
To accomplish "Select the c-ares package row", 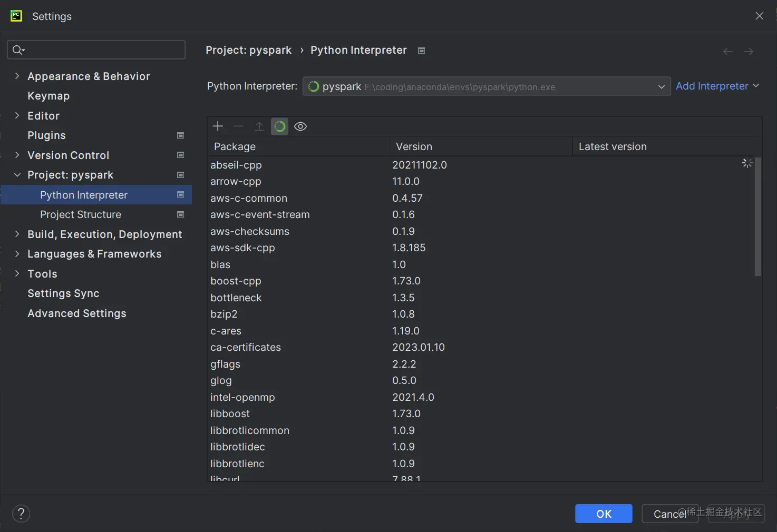I will [481, 331].
